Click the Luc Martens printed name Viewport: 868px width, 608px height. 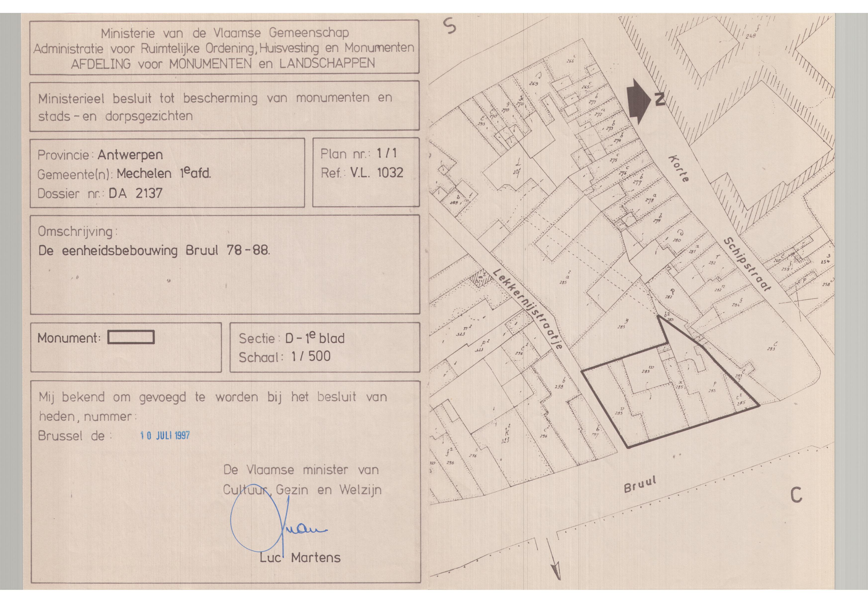[x=300, y=557]
